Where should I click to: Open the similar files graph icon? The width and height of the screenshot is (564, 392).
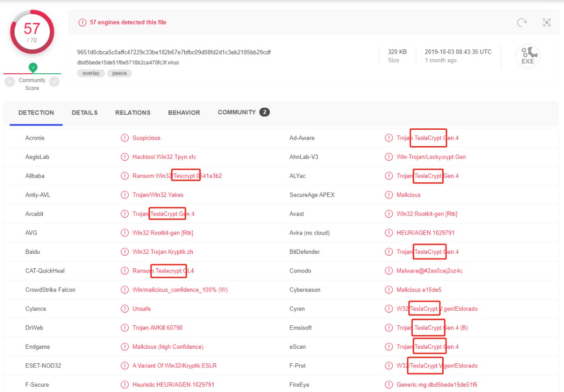click(x=547, y=23)
